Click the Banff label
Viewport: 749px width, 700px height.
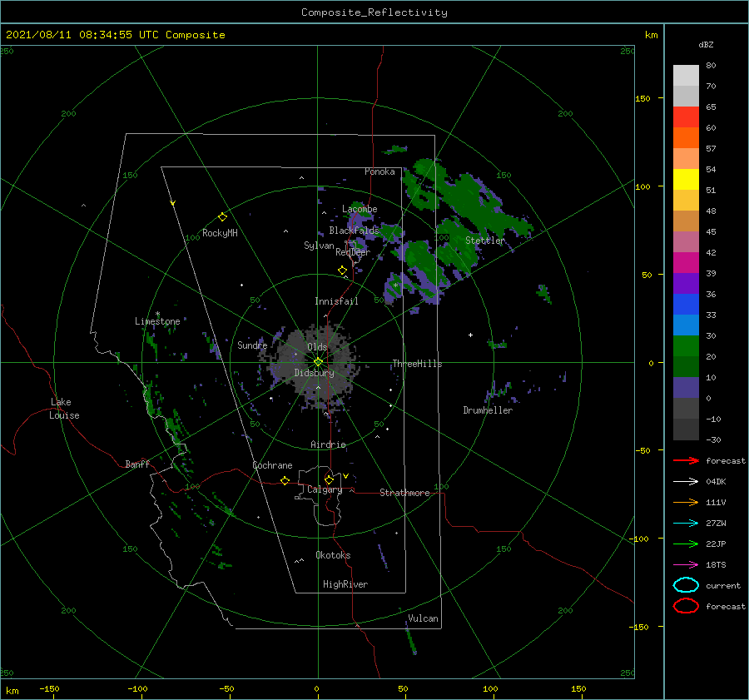click(137, 464)
